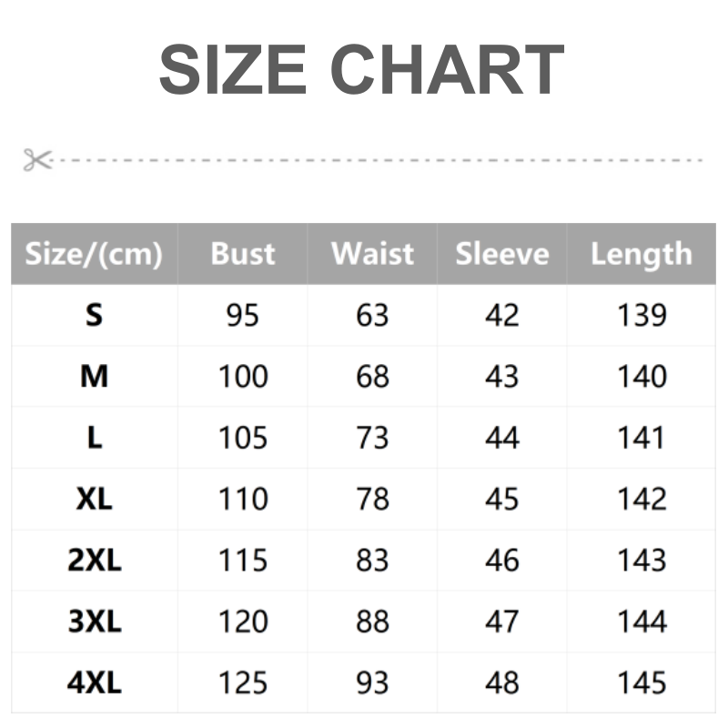This screenshot has width=728, height=728.
Task: Select the Length value 139
Action: coord(642,316)
